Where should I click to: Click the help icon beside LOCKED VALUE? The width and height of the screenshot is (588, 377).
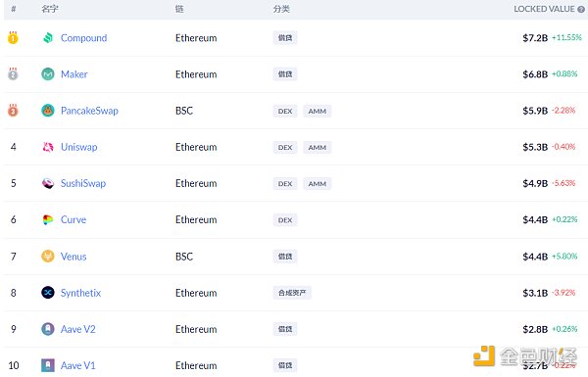point(581,10)
